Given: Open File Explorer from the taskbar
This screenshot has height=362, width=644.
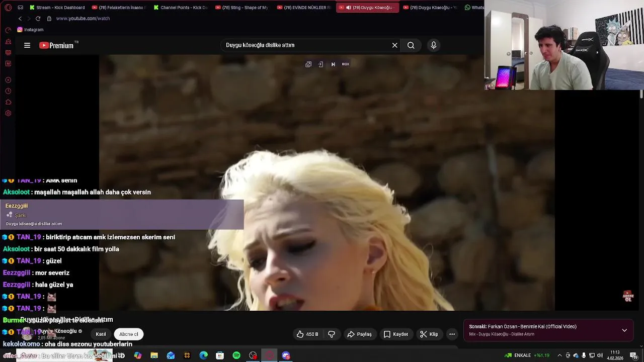Looking at the screenshot, I should tap(154, 355).
